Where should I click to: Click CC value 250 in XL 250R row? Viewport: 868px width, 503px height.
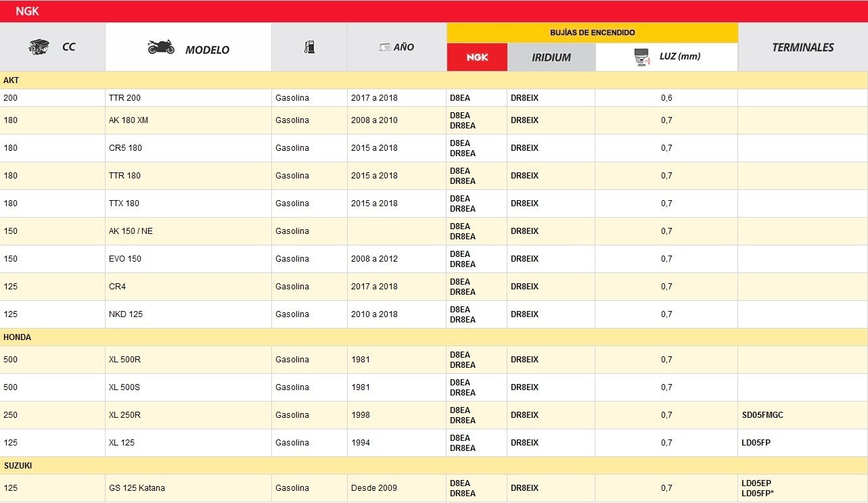[11, 415]
